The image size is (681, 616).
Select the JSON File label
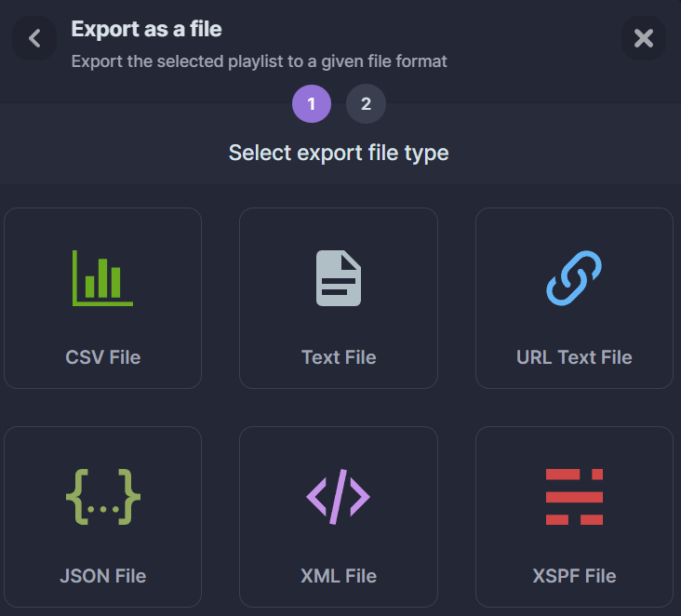pos(102,576)
